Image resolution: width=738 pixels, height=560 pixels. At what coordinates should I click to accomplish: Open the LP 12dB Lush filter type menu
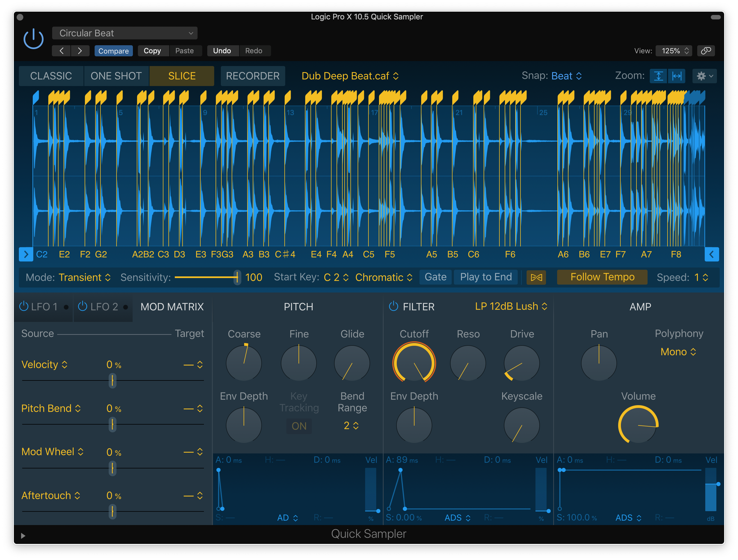click(511, 306)
